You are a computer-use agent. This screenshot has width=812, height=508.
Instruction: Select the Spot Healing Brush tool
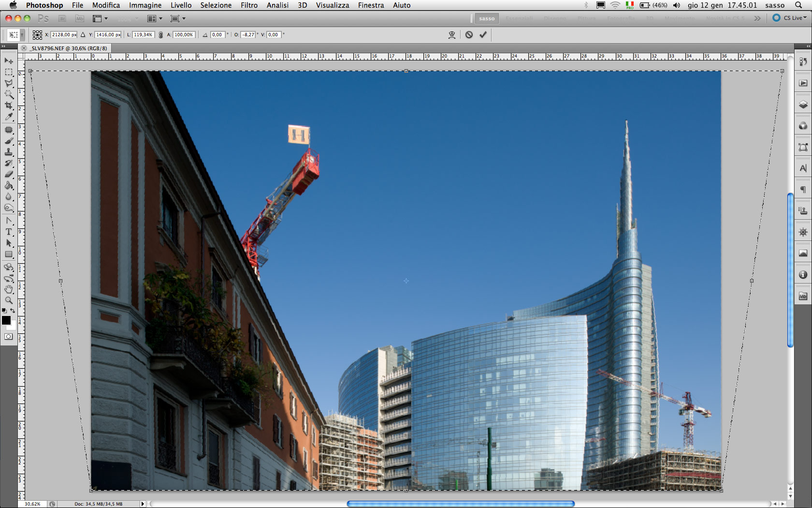click(9, 130)
